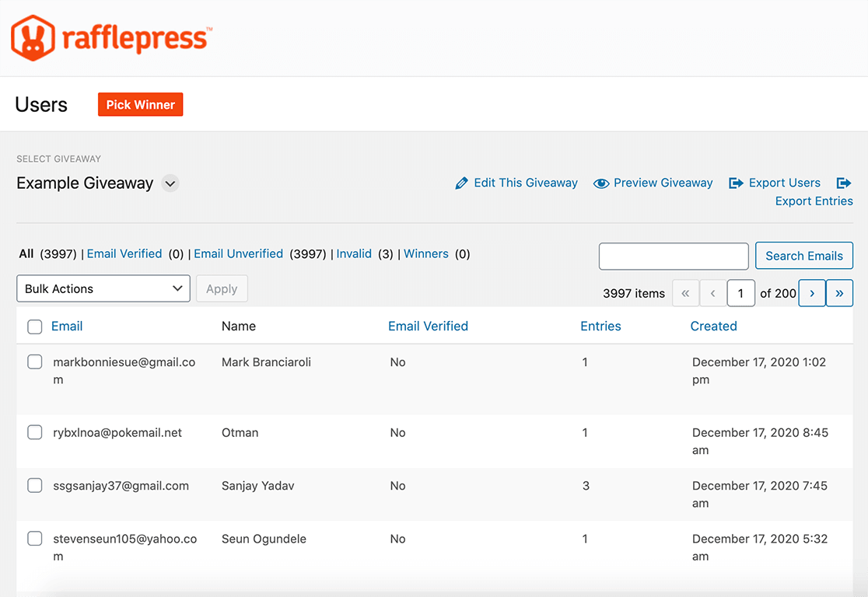Jump to last page using double arrow
Screen dimensions: 868x597
839,293
